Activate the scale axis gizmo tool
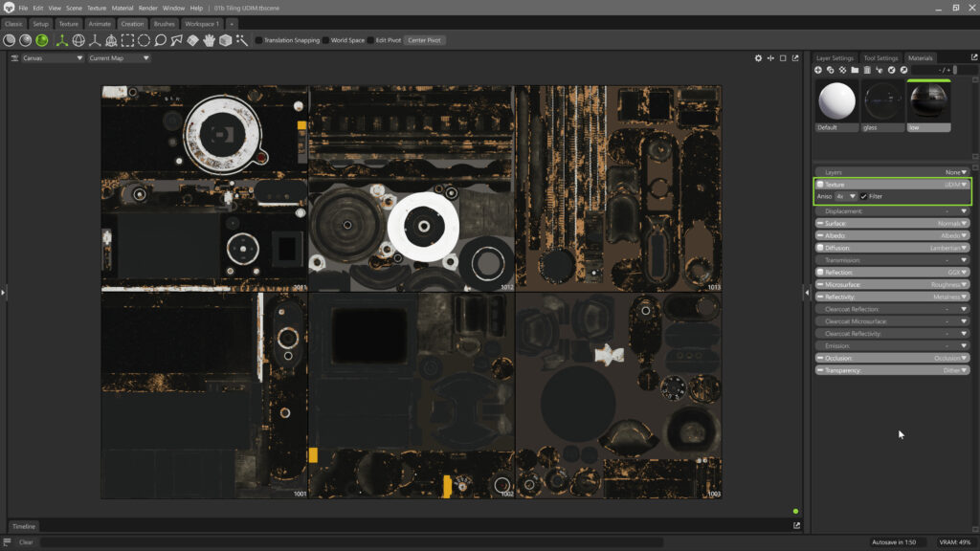 point(95,40)
